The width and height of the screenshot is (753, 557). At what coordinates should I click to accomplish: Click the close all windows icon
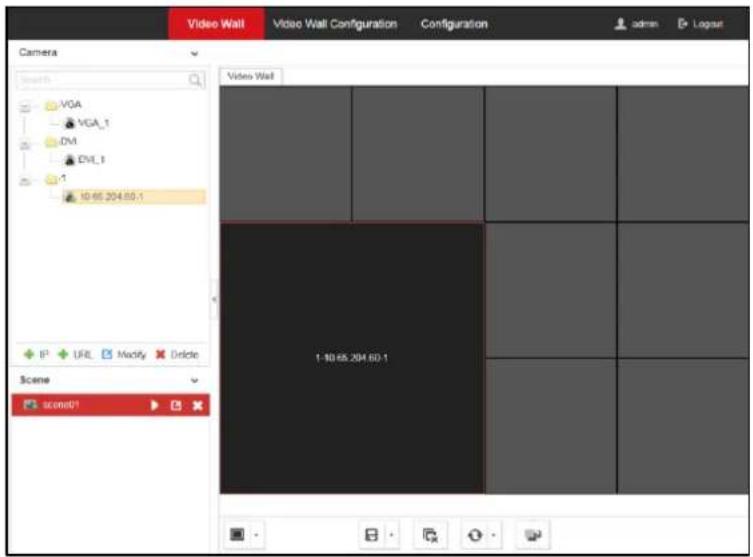point(430,535)
